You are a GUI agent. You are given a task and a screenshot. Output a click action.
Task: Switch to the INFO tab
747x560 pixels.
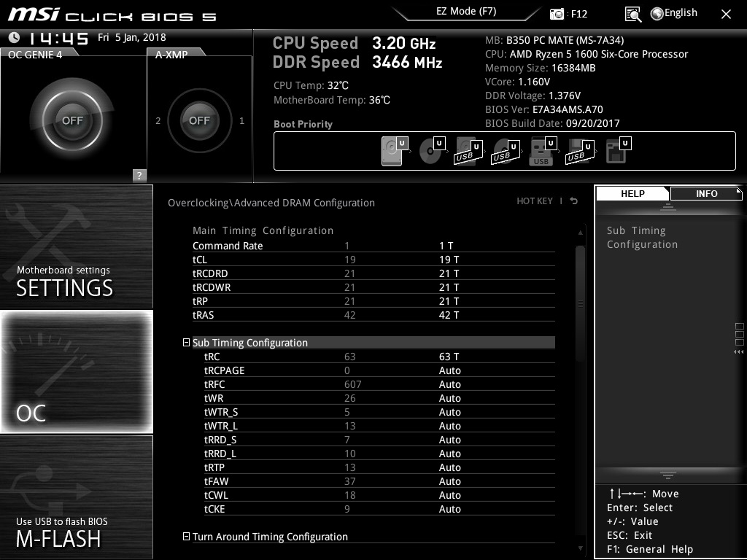pyautogui.click(x=706, y=193)
